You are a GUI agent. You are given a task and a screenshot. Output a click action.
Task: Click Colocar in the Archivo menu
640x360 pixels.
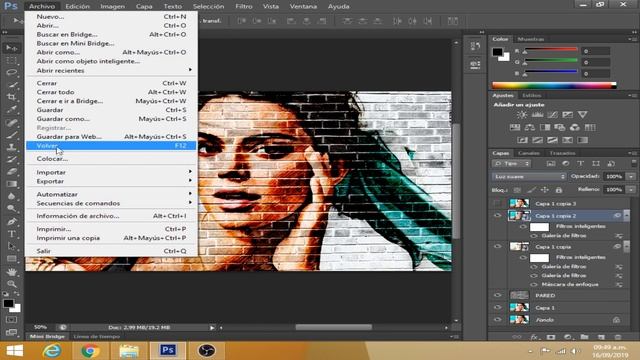(111, 159)
